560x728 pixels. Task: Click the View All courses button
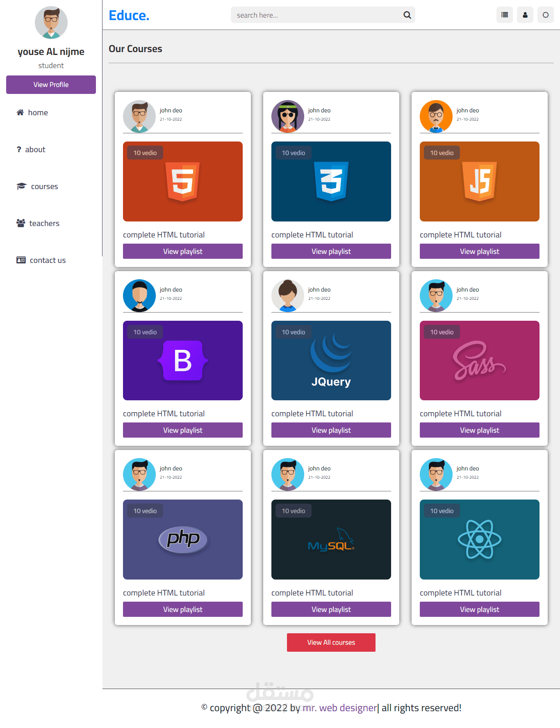pos(331,642)
